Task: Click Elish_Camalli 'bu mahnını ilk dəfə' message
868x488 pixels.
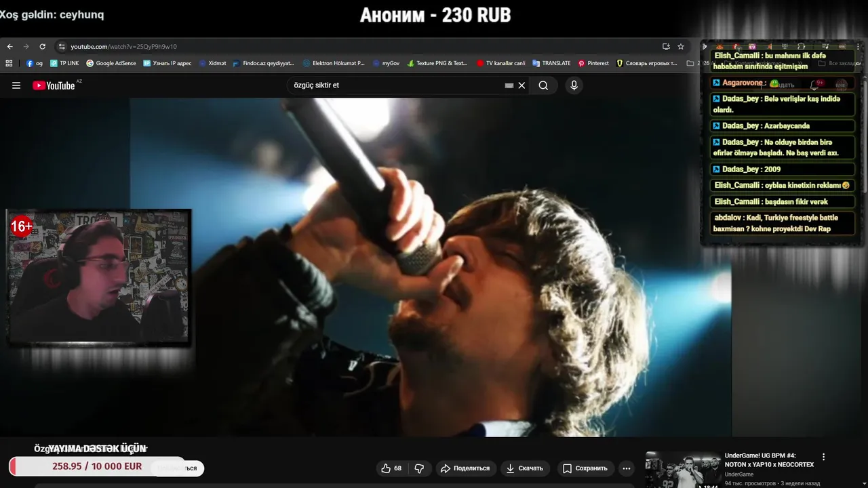Action: click(x=783, y=62)
